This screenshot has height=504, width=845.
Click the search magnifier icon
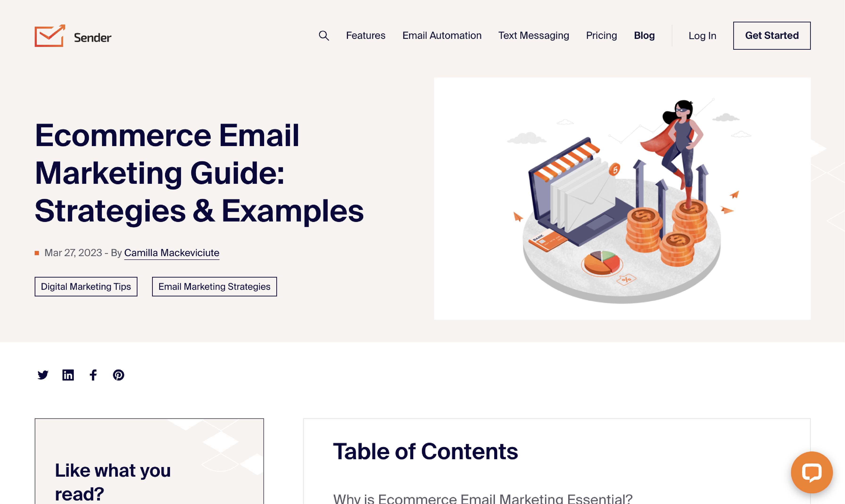pyautogui.click(x=324, y=35)
